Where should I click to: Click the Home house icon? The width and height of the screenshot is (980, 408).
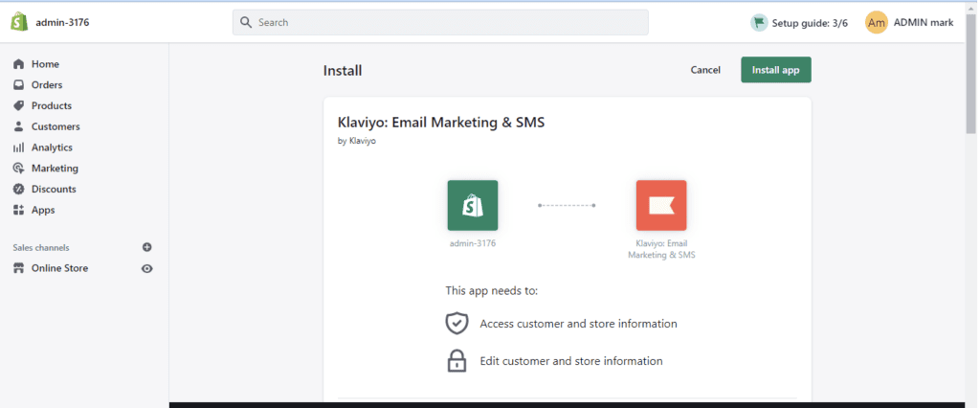pyautogui.click(x=19, y=64)
